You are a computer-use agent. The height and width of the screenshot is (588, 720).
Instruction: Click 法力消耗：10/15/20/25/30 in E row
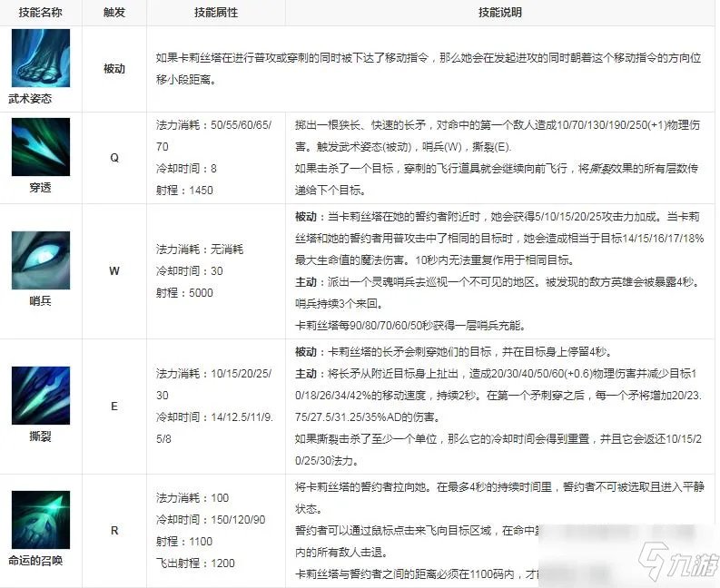214,384
